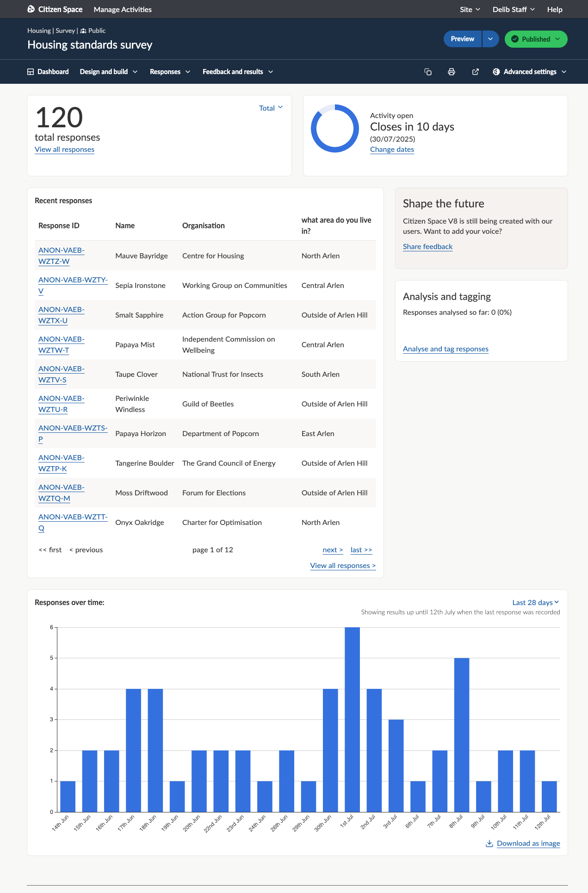Click the activity progress donut chart
This screenshot has width=588, height=893.
[x=335, y=129]
